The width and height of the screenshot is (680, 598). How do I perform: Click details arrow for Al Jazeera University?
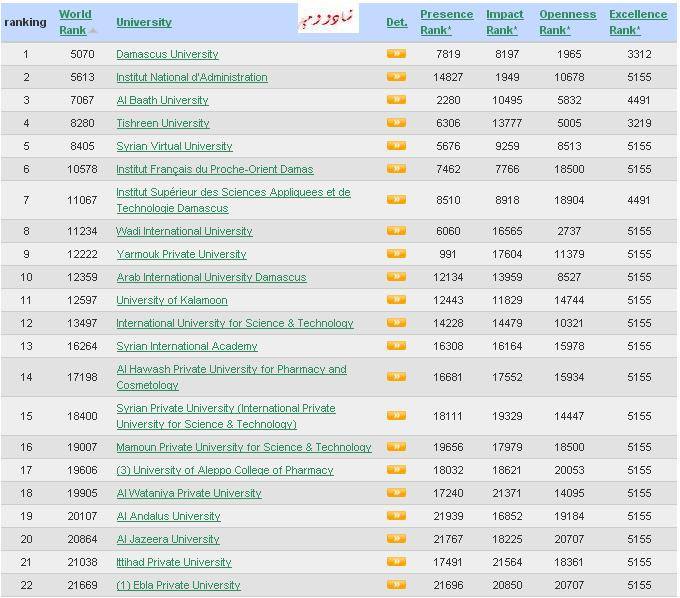tap(396, 539)
